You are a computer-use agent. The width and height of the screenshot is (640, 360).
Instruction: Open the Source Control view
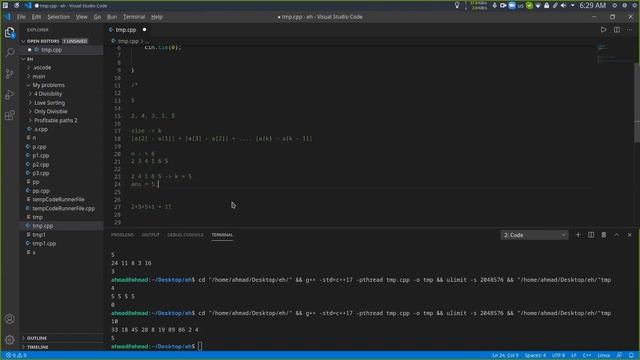pyautogui.click(x=10, y=73)
